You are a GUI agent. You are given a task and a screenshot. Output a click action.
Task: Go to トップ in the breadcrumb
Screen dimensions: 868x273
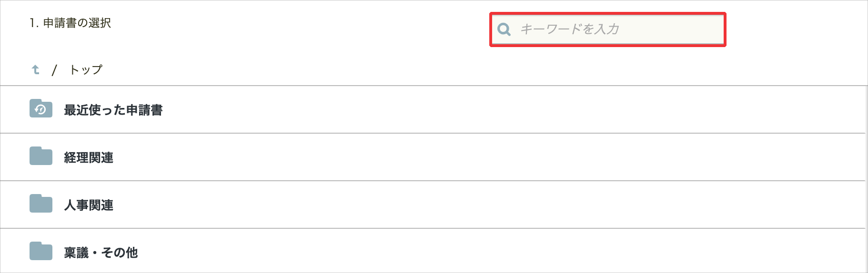[x=86, y=70]
